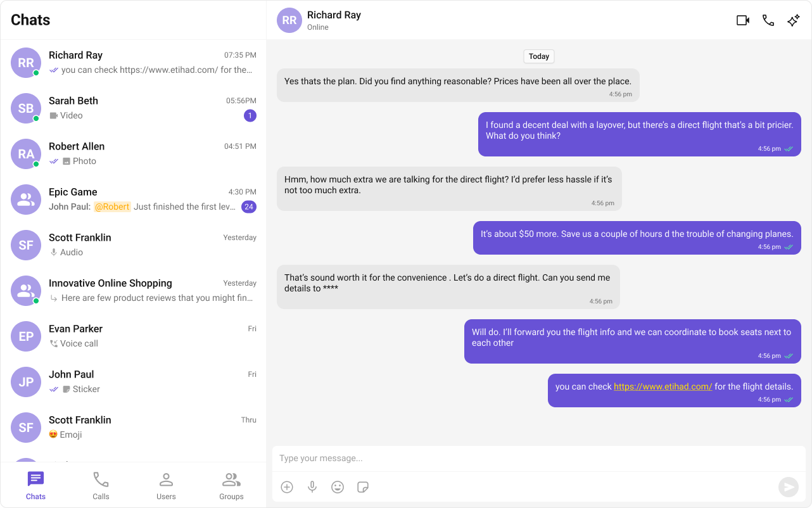The height and width of the screenshot is (508, 812).
Task: Open the Epic Game group chat
Action: click(133, 200)
